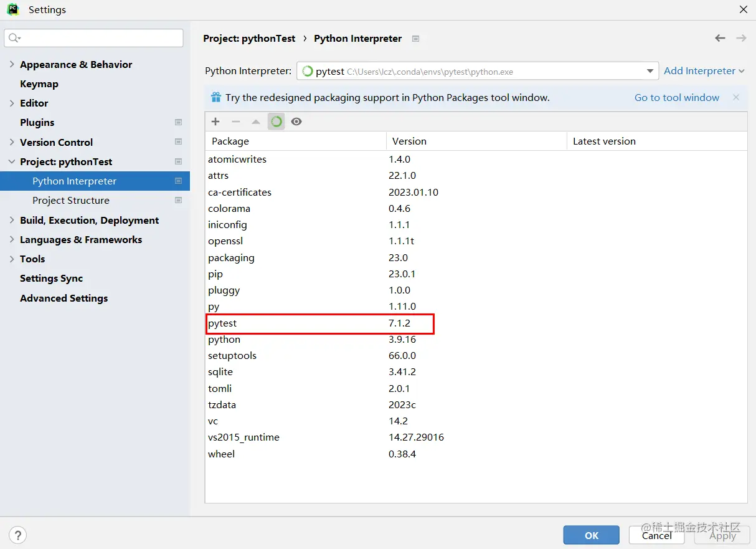Click the back navigation arrow

(720, 38)
